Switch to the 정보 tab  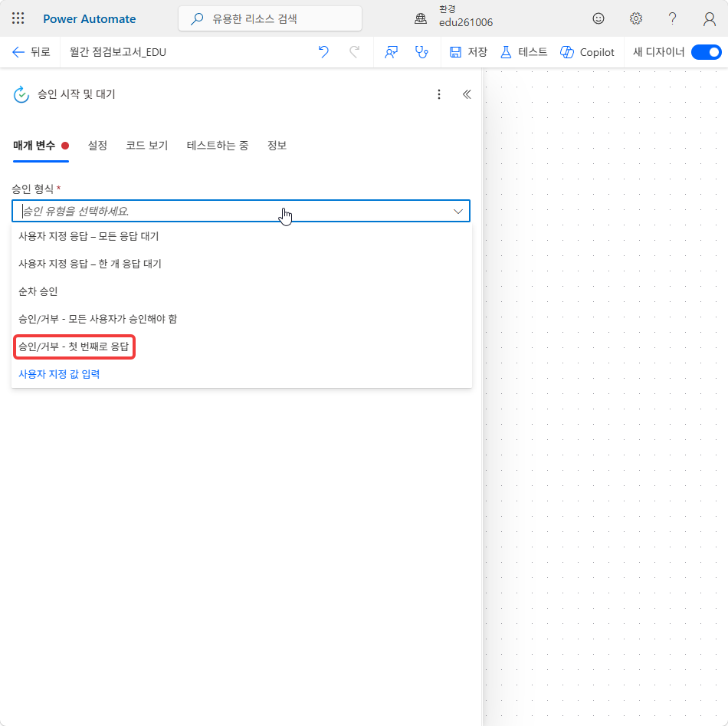pos(277,146)
